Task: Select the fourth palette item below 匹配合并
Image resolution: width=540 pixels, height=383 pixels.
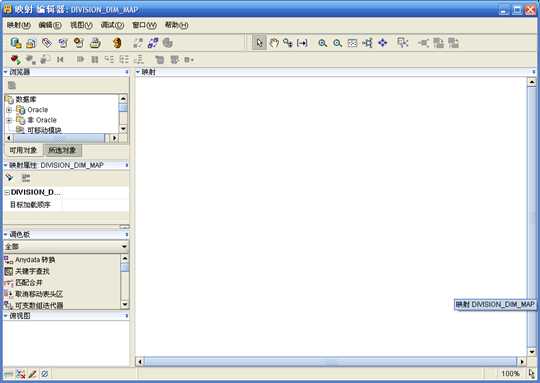Action: (x=39, y=294)
